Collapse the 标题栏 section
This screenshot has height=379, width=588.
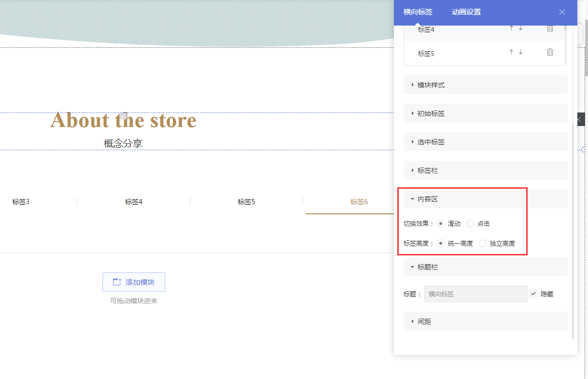[485, 267]
